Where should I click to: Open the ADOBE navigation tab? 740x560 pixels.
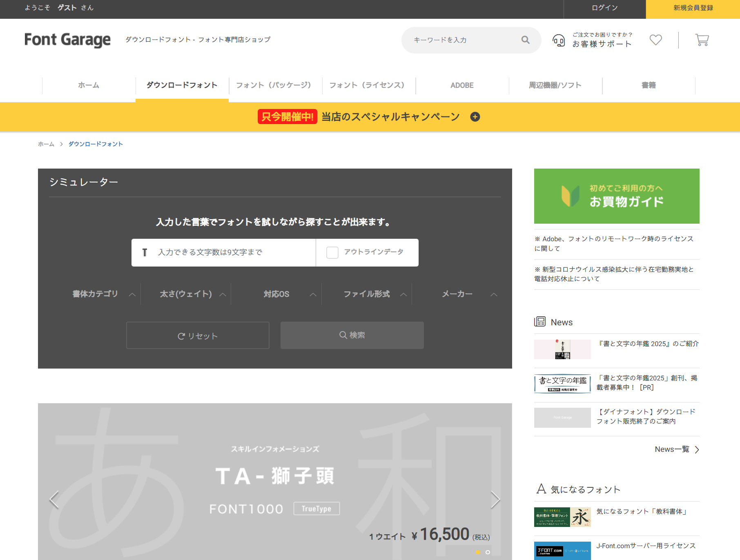[x=462, y=85]
